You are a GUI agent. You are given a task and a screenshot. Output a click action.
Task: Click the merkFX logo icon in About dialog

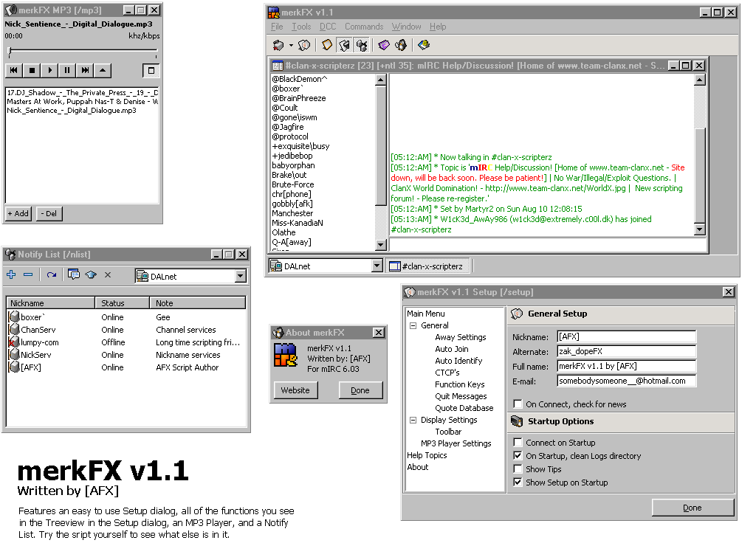pos(286,355)
